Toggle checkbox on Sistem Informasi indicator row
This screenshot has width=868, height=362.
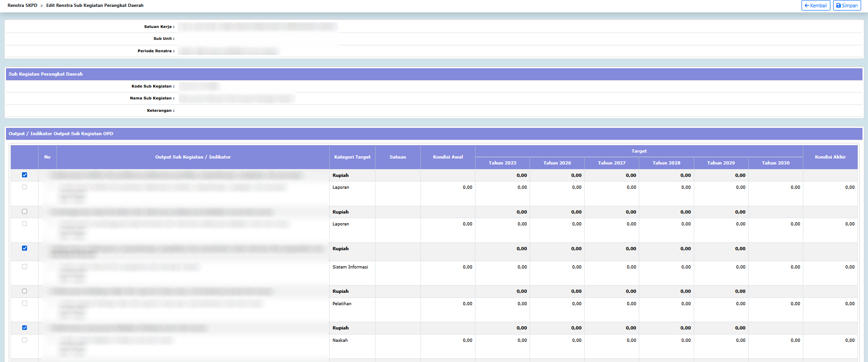25,267
